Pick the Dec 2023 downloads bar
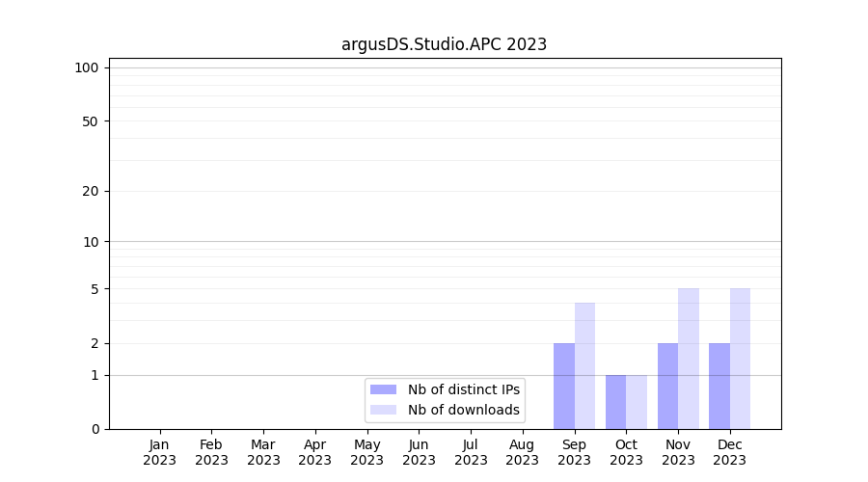Screen dimensions: 868x482 pos(740,359)
